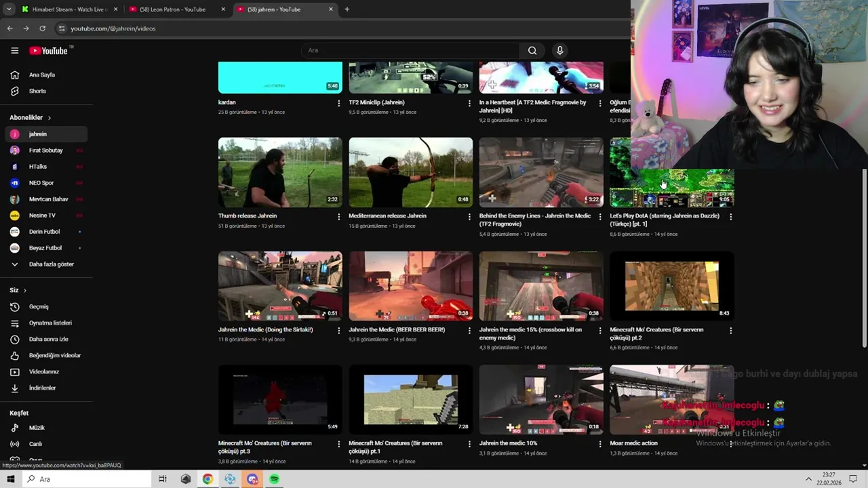868x488 pixels.
Task: Open Canlı live section
Action: click(x=46, y=444)
